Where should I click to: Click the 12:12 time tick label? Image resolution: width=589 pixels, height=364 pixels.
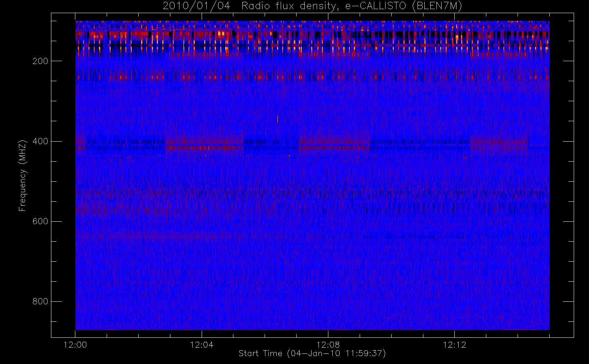click(x=454, y=345)
